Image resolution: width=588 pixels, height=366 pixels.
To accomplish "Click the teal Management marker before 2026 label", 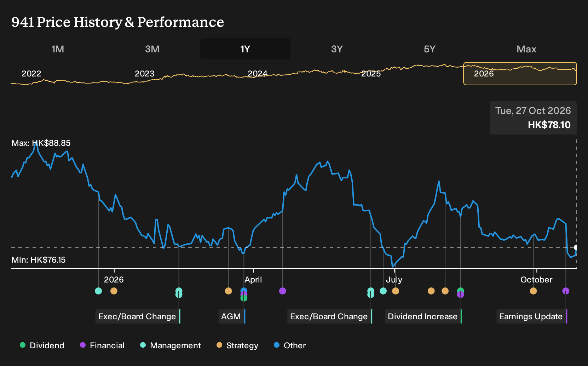I will (x=98, y=291).
